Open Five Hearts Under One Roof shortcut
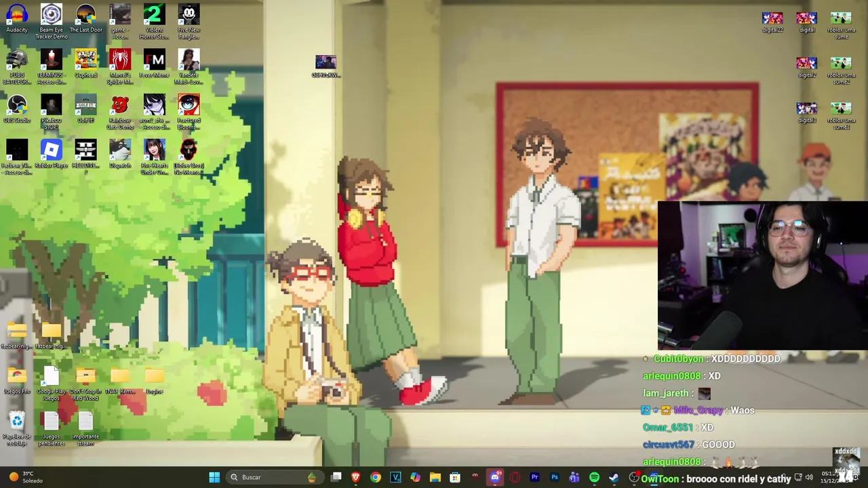 [x=154, y=157]
